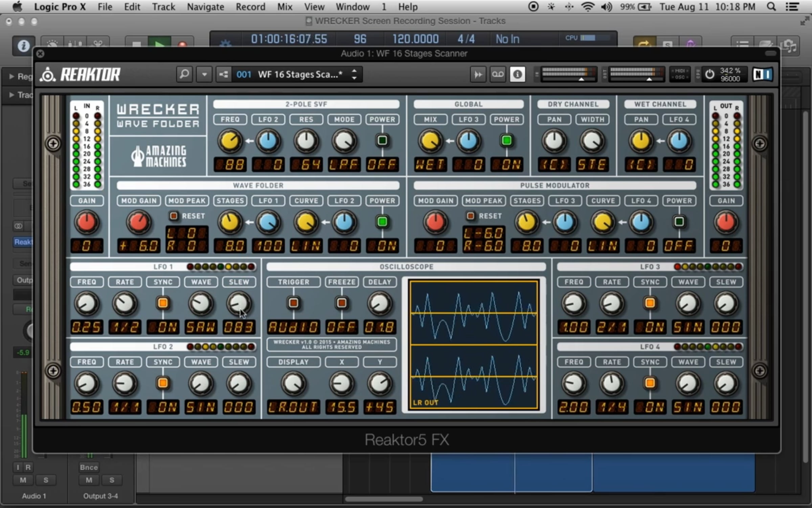Screen dimensions: 812x508
Task: Toggle the Pulse Modulator power switch
Action: [679, 221]
